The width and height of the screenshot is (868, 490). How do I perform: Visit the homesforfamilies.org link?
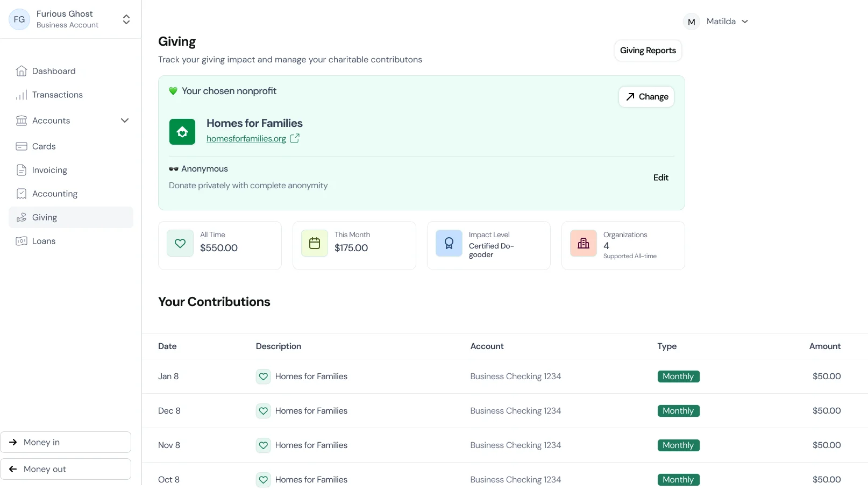(246, 139)
